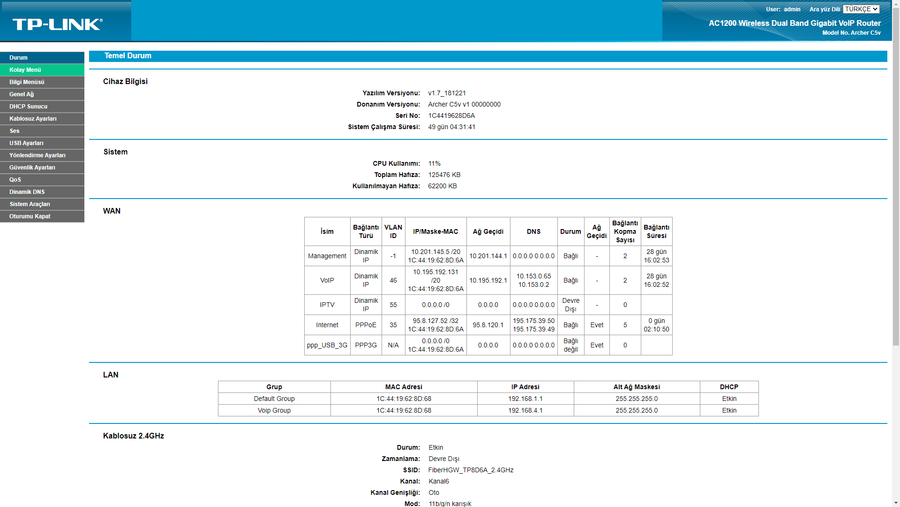The width and height of the screenshot is (900, 507).
Task: Open DHCP Sunucu page
Action: [42, 106]
